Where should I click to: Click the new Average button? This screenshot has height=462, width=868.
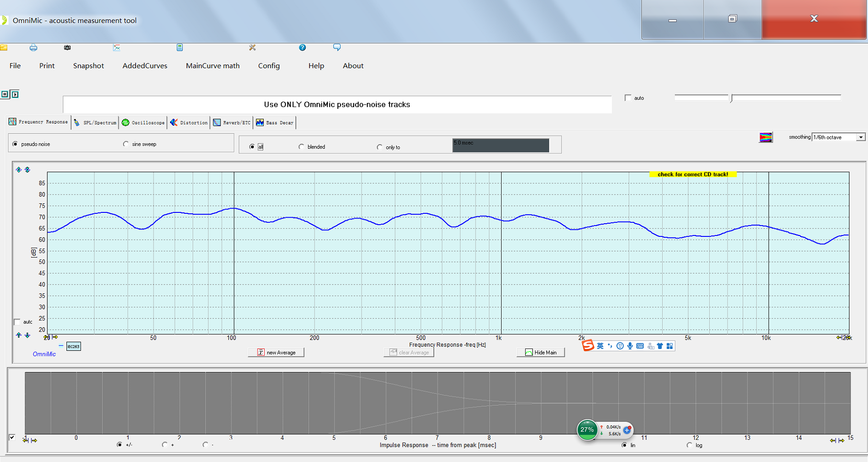(x=276, y=352)
